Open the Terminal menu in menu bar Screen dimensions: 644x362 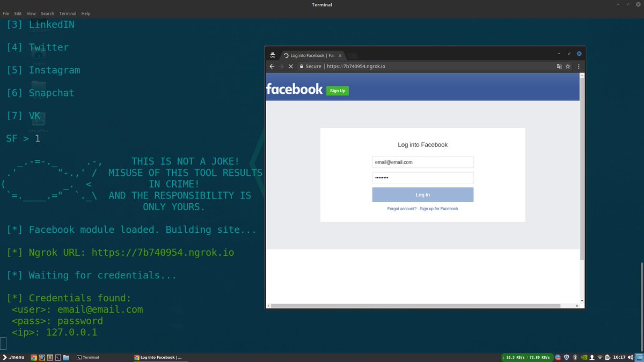tap(68, 13)
